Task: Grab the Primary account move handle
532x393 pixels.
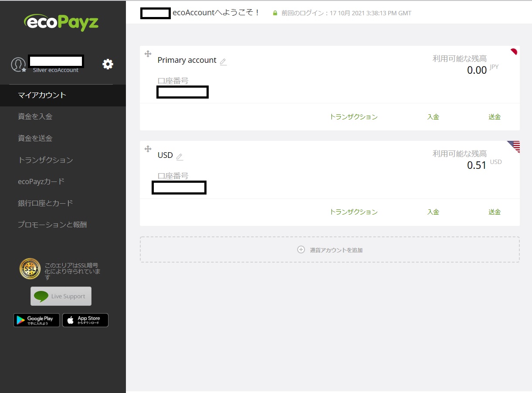Action: click(148, 54)
